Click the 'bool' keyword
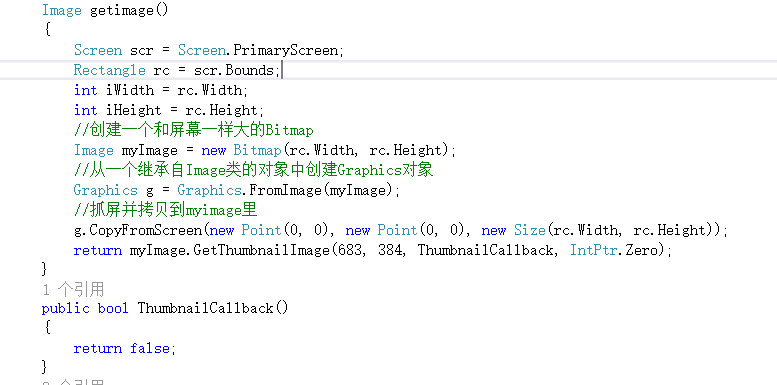 [x=113, y=308]
